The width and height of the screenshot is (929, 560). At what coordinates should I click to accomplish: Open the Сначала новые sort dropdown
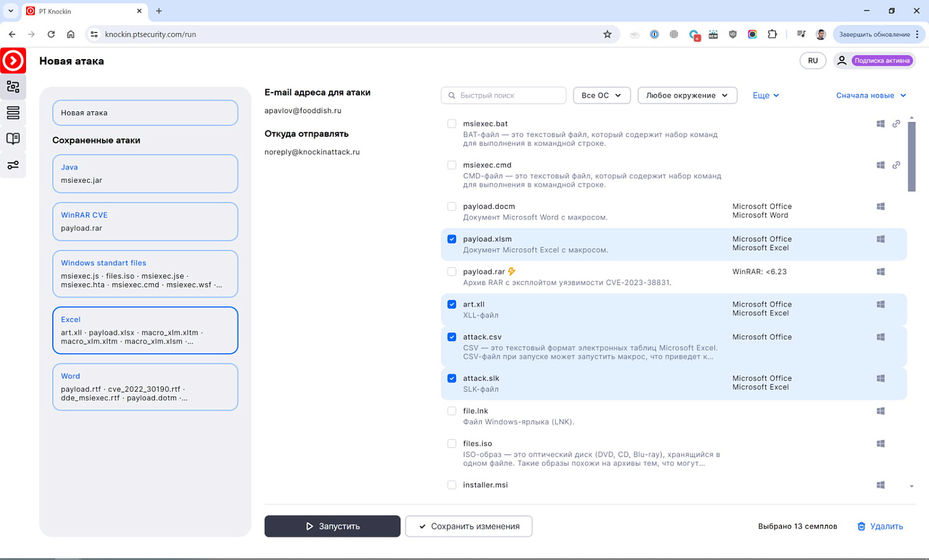(x=870, y=95)
